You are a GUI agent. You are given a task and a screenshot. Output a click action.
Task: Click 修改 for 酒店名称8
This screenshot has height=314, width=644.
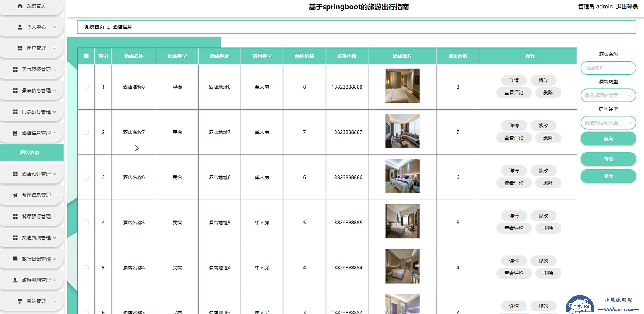click(543, 80)
